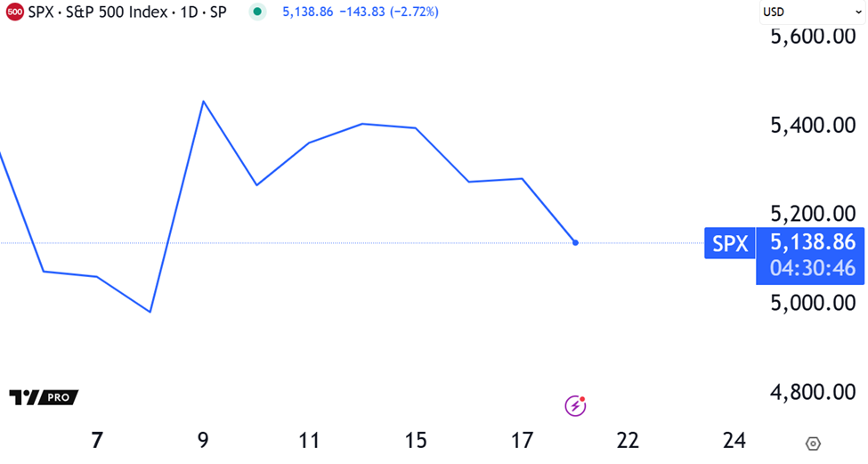This screenshot has width=868, height=464.
Task: Click the 5,600.00 price scale label
Action: (x=813, y=37)
